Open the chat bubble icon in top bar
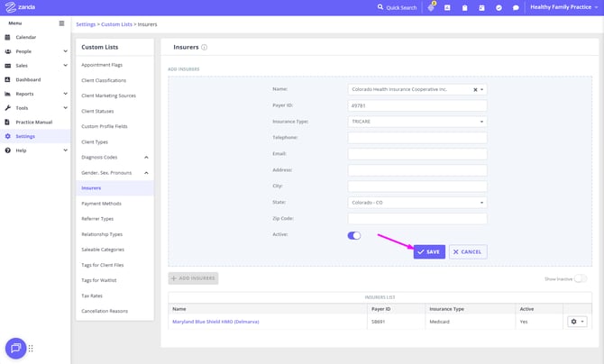 point(516,7)
